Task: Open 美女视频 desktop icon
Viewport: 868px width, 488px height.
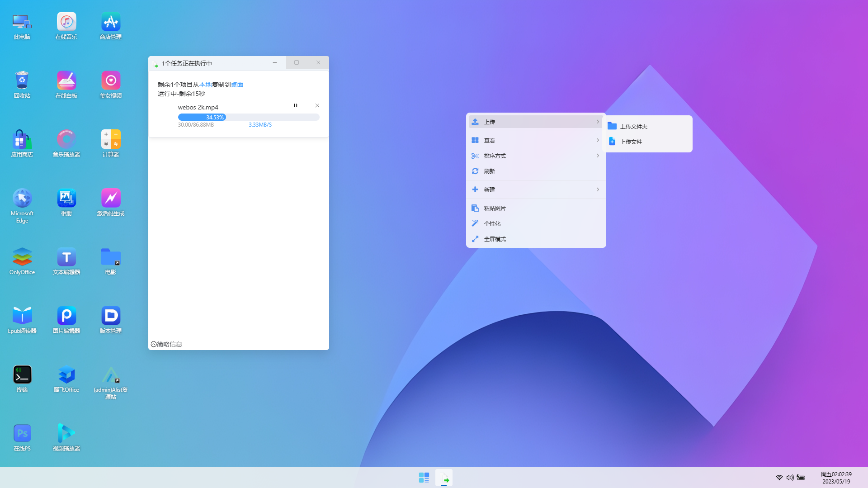Action: [x=111, y=85]
